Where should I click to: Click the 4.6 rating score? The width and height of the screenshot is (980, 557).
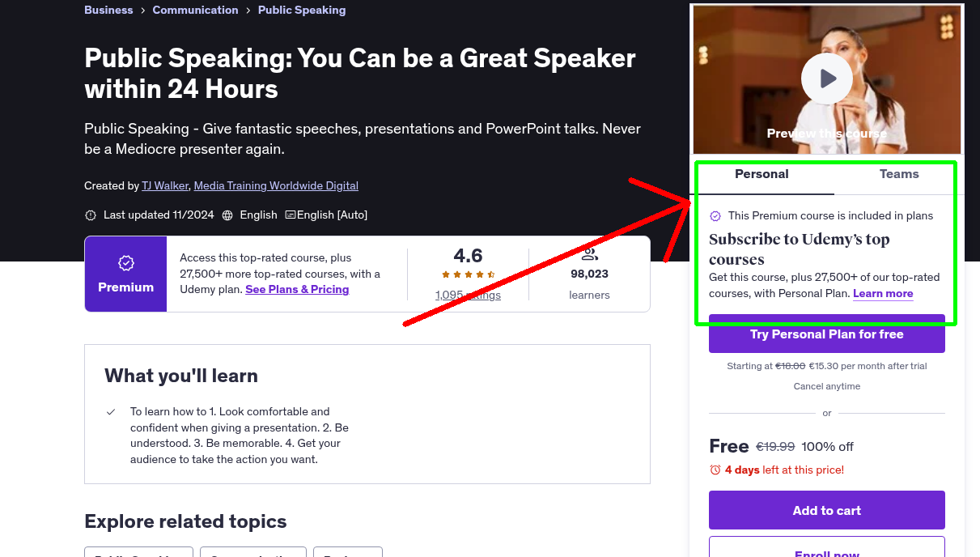(x=468, y=256)
